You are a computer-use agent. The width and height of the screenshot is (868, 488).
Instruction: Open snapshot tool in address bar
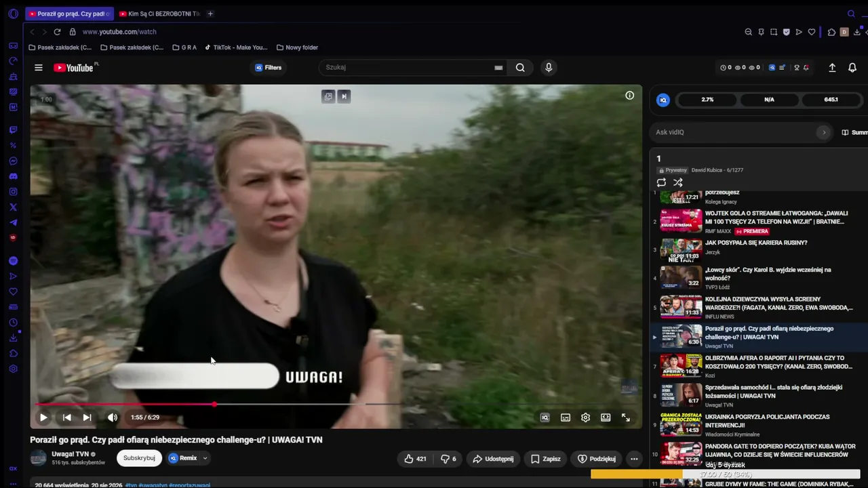coord(774,32)
